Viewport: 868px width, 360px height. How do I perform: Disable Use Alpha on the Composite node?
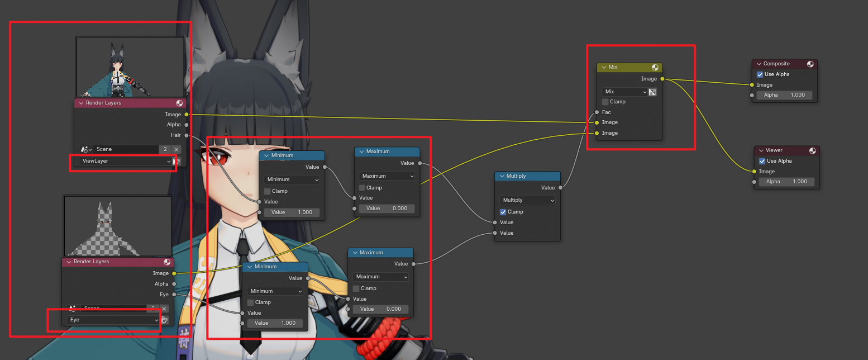[x=760, y=74]
